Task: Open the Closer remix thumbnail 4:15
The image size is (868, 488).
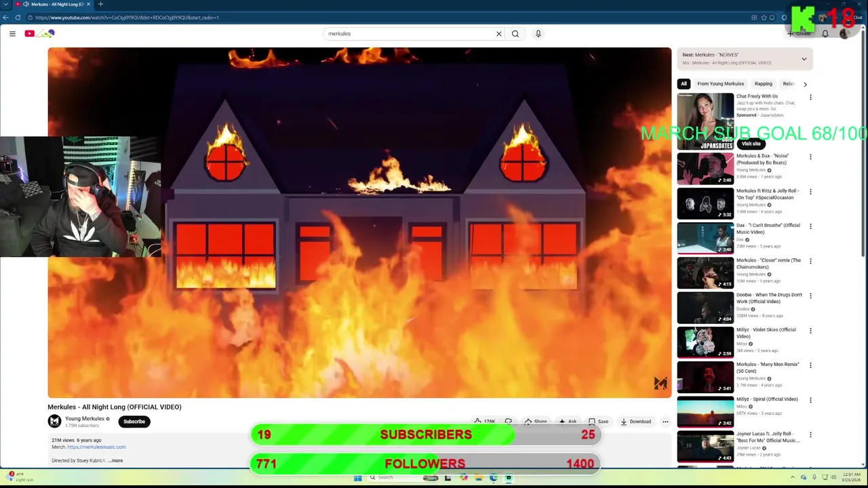Action: (705, 272)
